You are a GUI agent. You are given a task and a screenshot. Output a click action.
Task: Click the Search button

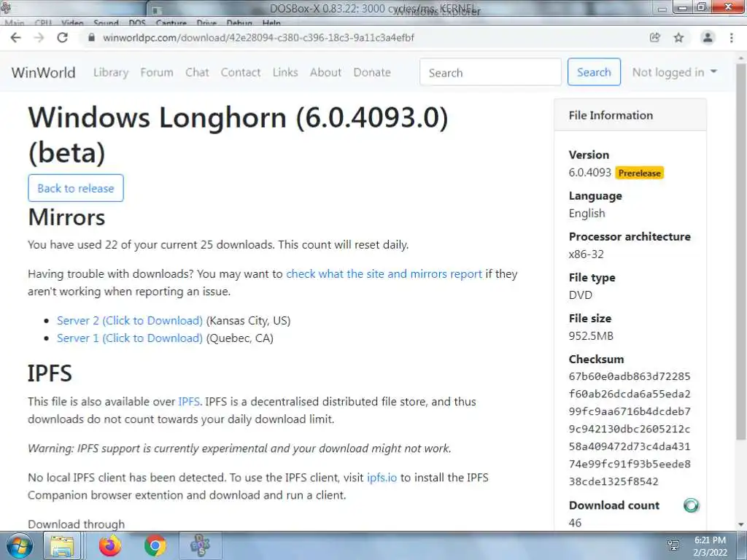click(594, 72)
